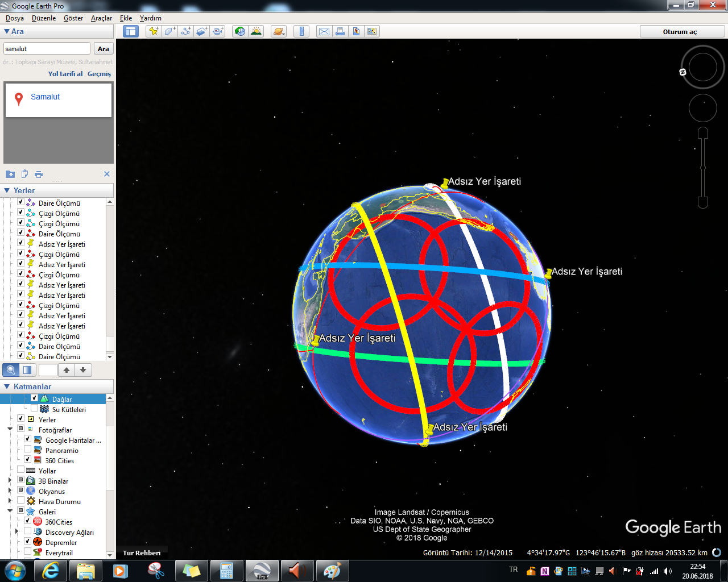Open the Araçlar menu

point(101,18)
